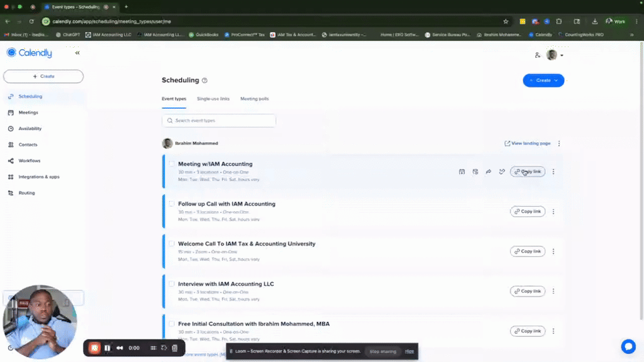Viewport: 644px width, 362px height.
Task: Click the invite user icon in header
Action: click(x=537, y=55)
